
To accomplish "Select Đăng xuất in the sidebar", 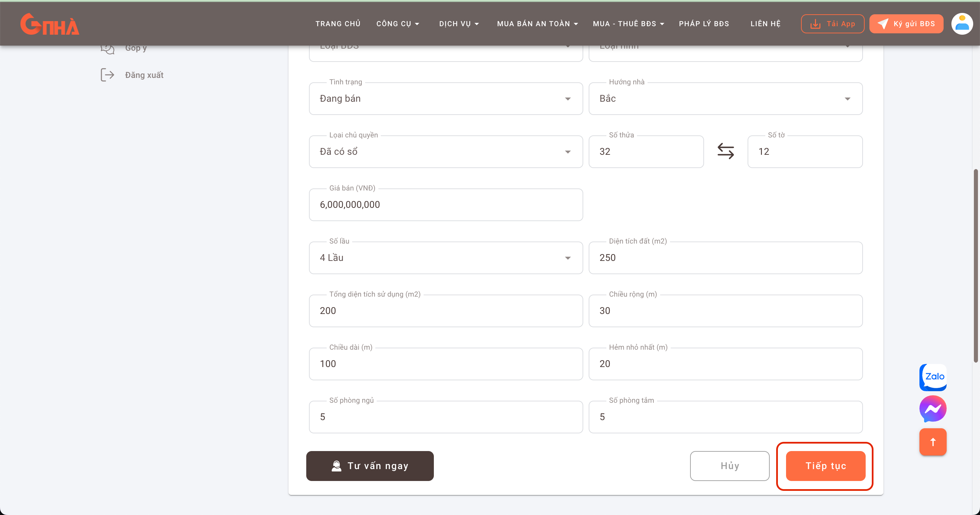I will pyautogui.click(x=144, y=75).
